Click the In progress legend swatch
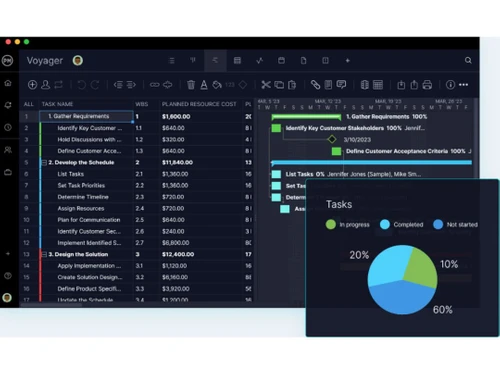500x375 pixels. point(331,224)
